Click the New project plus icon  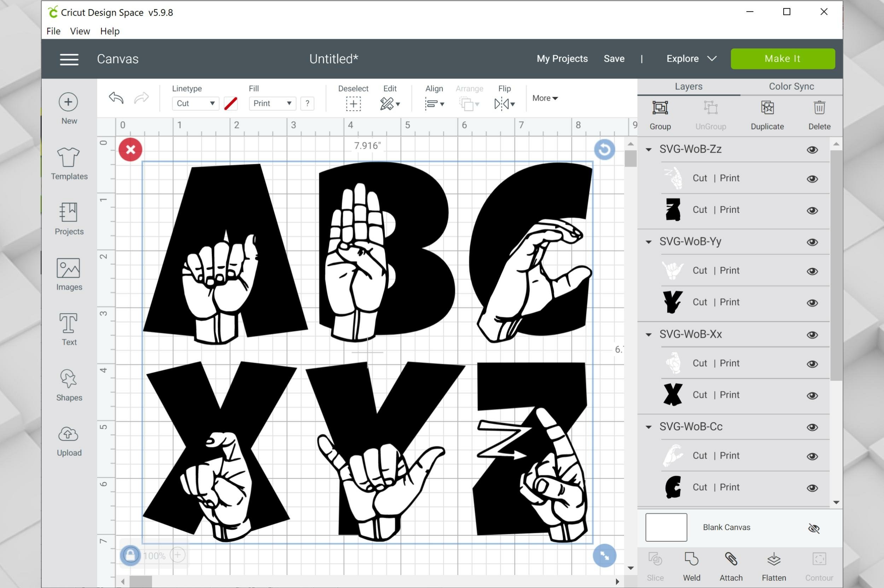68,102
